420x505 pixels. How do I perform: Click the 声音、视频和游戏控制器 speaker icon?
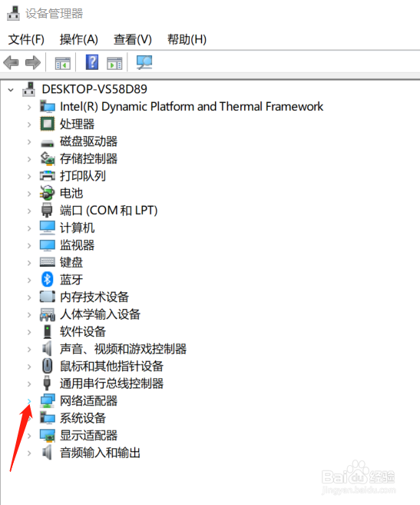pos(48,348)
